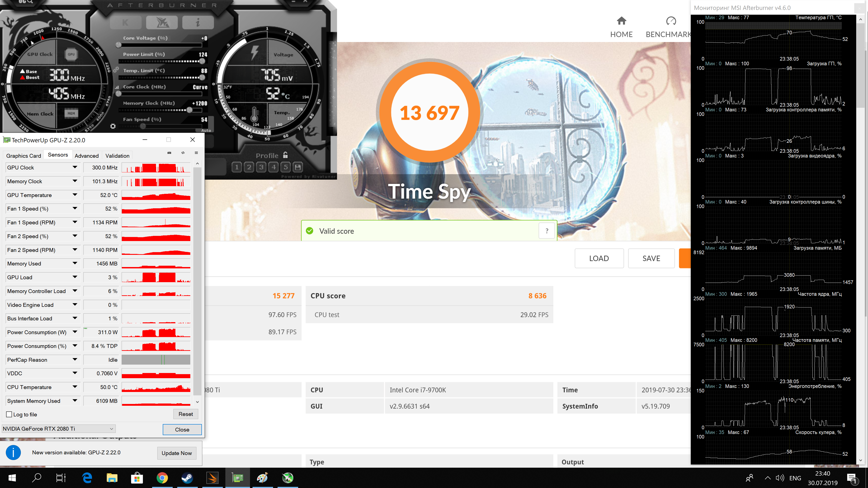Click the save profile floppy icon

tap(297, 167)
